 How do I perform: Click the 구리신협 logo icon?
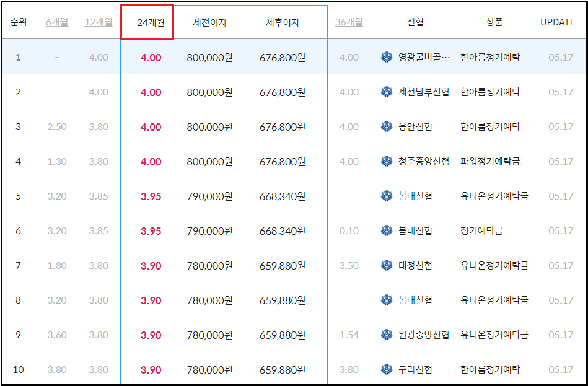pyautogui.click(x=387, y=369)
